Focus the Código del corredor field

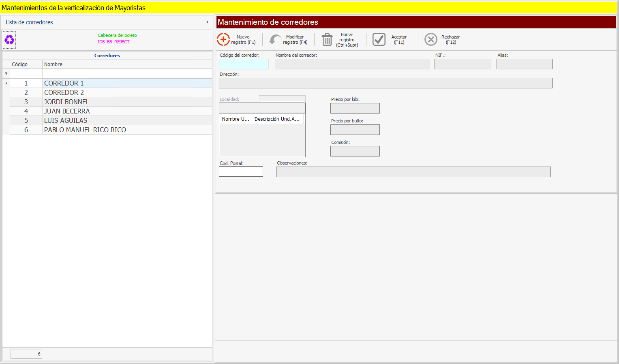[244, 64]
